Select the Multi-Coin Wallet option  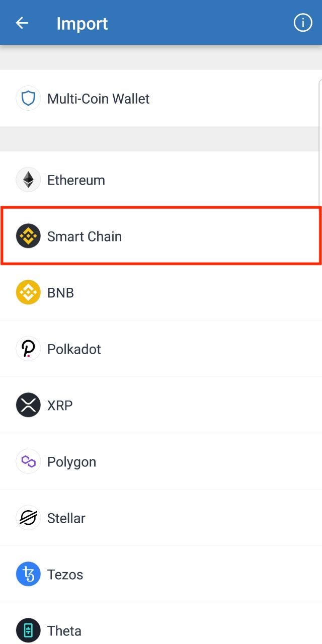(161, 98)
